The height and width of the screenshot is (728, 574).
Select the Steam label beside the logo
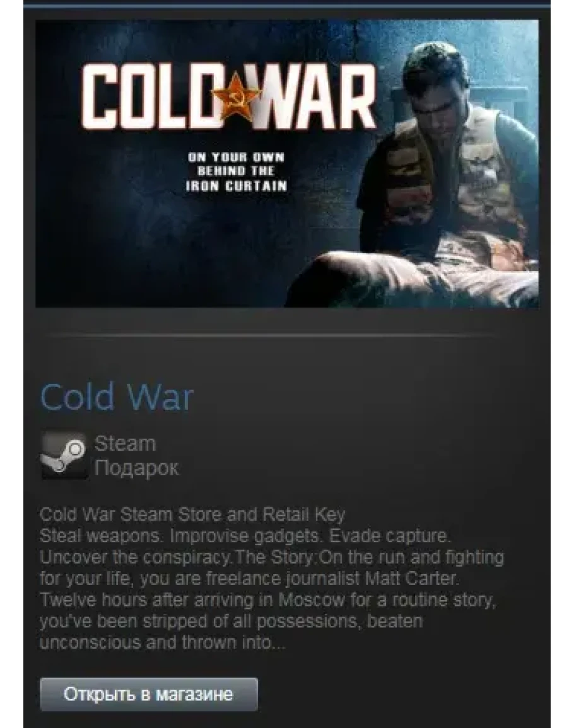pyautogui.click(x=125, y=443)
